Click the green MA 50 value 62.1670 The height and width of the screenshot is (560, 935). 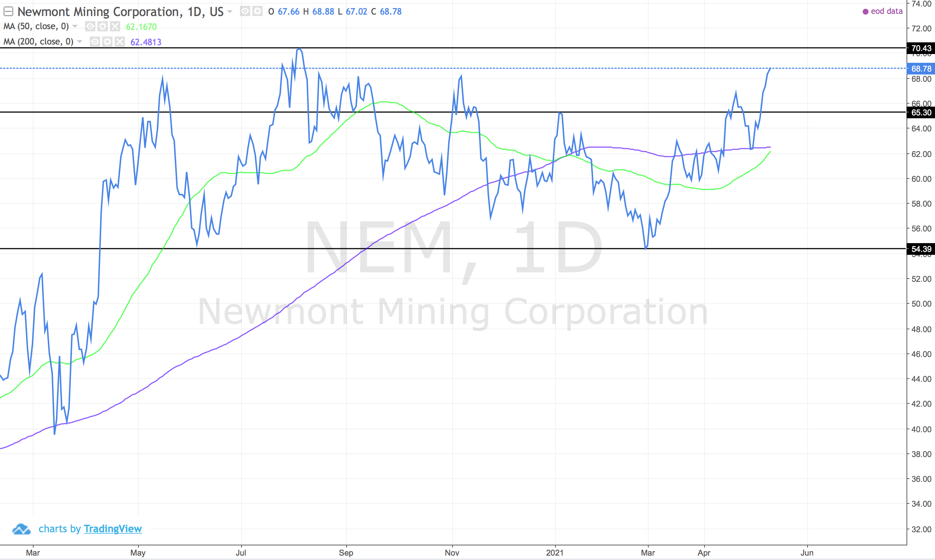click(141, 27)
